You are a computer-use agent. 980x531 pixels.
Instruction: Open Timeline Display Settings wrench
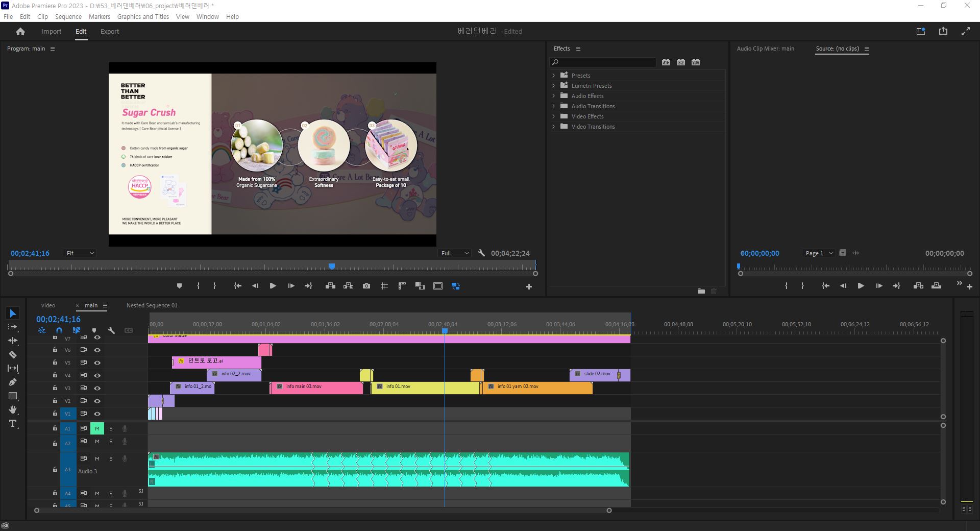click(111, 330)
